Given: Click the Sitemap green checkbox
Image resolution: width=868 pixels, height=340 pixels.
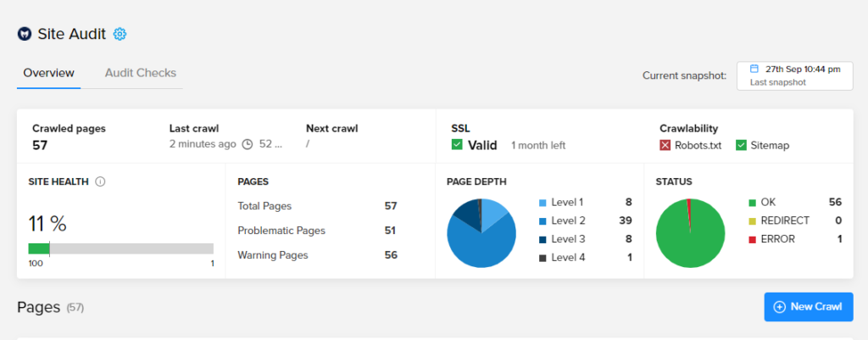Looking at the screenshot, I should tap(741, 146).
